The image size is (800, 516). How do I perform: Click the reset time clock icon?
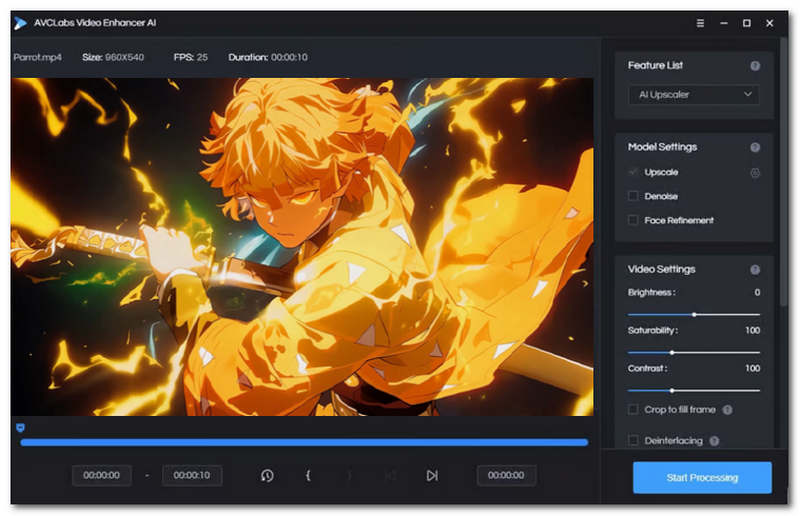(x=267, y=476)
